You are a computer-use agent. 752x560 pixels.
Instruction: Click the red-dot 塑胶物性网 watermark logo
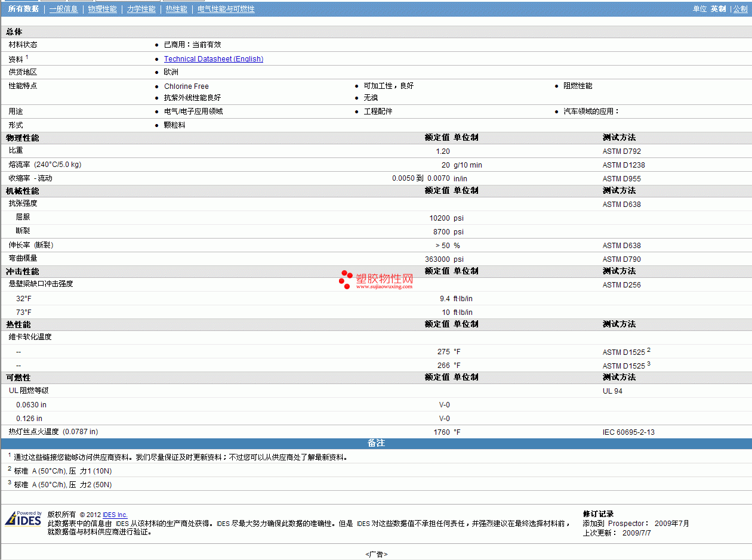[377, 279]
